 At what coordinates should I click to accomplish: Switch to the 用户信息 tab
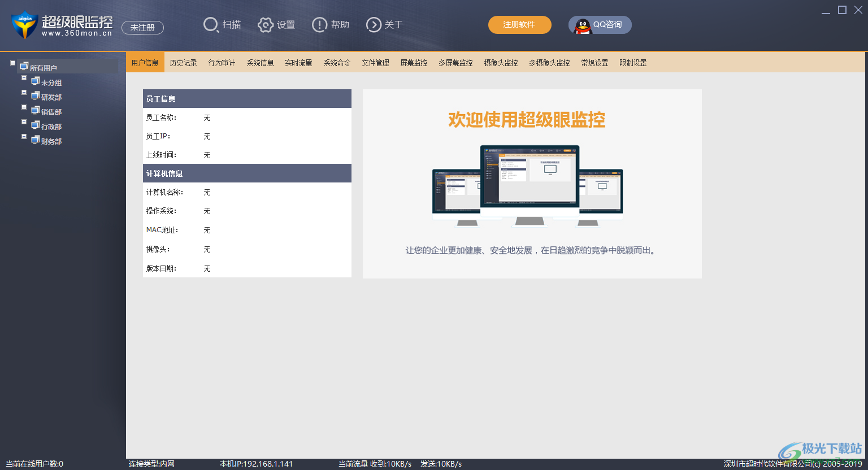[x=145, y=63]
